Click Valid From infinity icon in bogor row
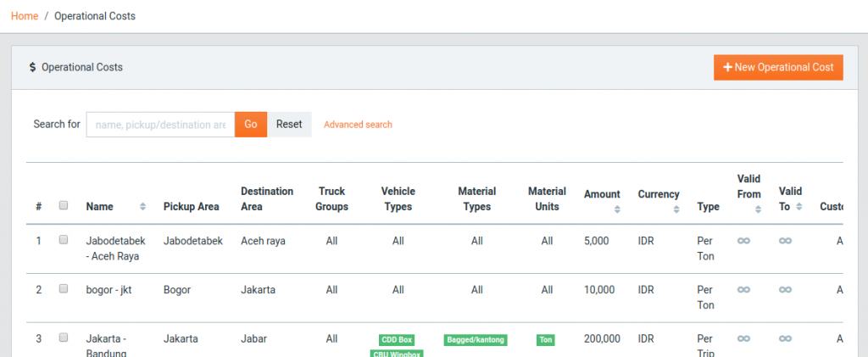The width and height of the screenshot is (868, 357). click(743, 289)
